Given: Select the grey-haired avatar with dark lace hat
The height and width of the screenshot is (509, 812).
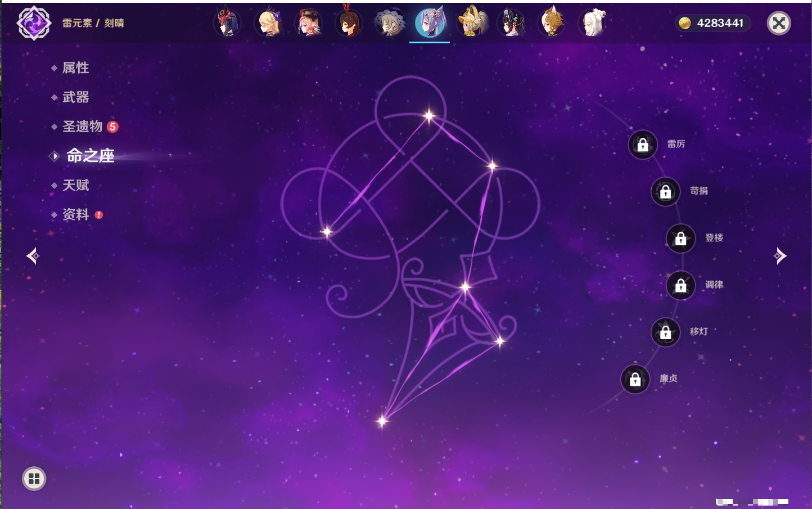Looking at the screenshot, I should pyautogui.click(x=389, y=23).
